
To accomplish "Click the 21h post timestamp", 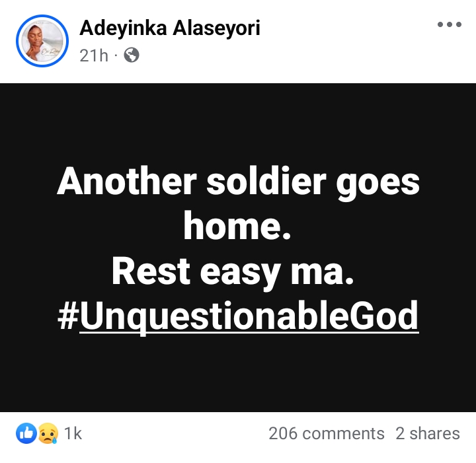I will (x=93, y=55).
